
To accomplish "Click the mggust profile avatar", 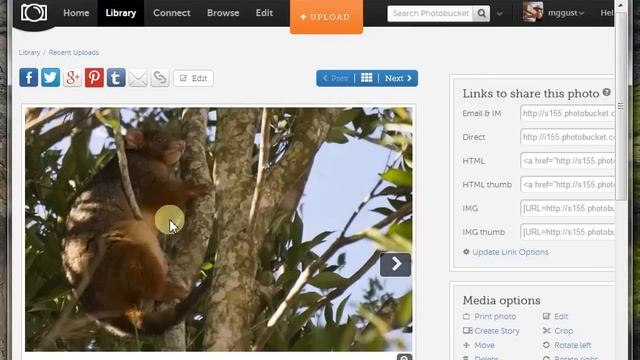I will point(533,12).
